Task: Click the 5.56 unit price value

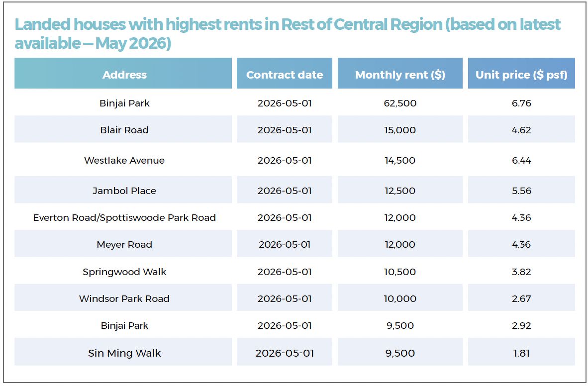Action: (x=522, y=191)
